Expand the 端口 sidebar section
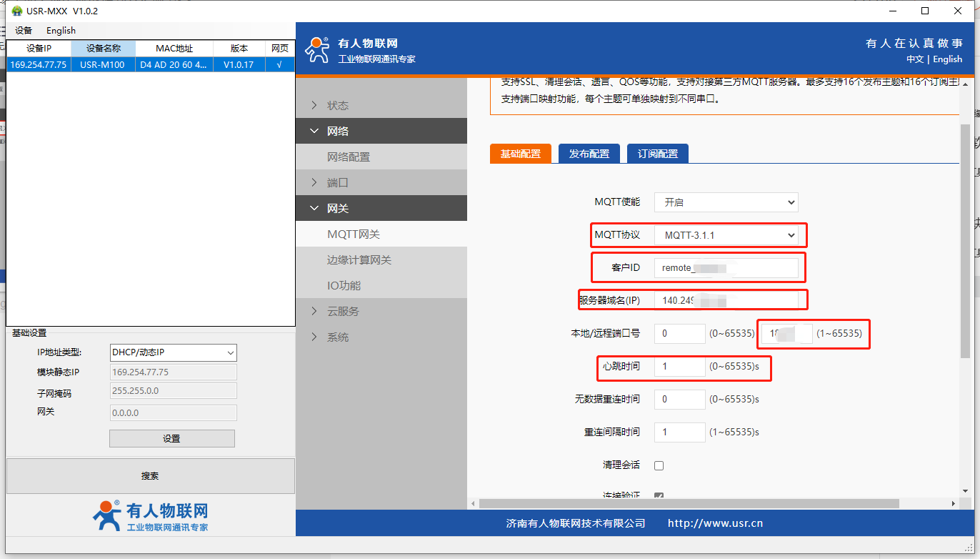The height and width of the screenshot is (559, 980). (x=381, y=183)
